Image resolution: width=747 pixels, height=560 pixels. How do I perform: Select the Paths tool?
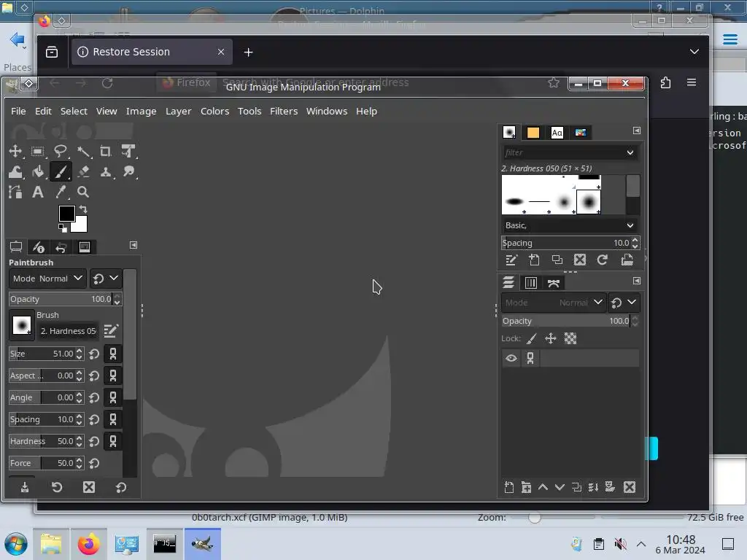15,192
